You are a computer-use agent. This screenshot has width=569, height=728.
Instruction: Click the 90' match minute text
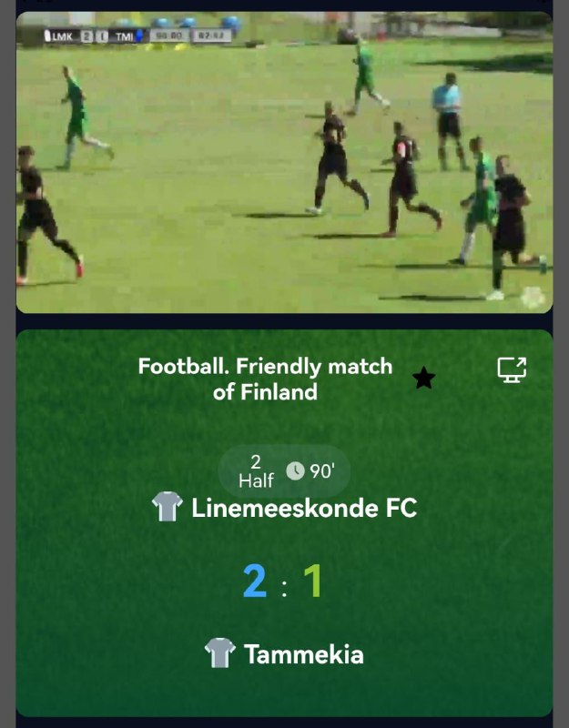(x=322, y=471)
